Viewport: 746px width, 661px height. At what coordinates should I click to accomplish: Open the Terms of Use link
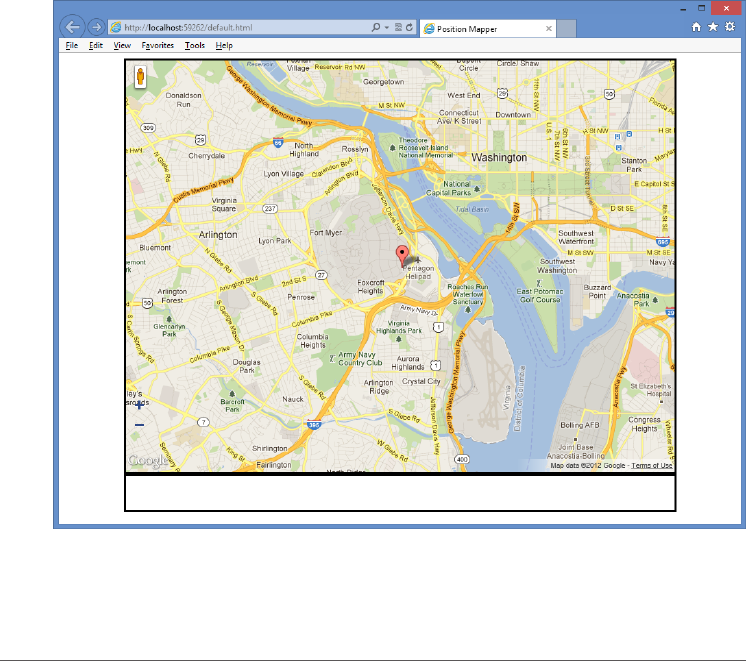click(652, 465)
